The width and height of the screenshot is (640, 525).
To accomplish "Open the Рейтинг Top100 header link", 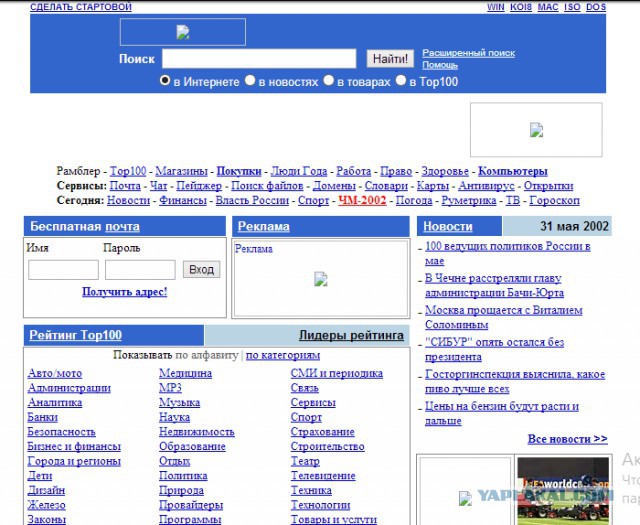I will point(76,335).
